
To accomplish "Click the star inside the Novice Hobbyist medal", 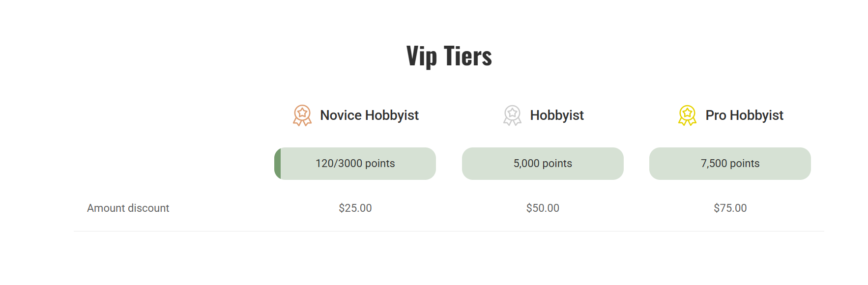I will click(x=302, y=113).
